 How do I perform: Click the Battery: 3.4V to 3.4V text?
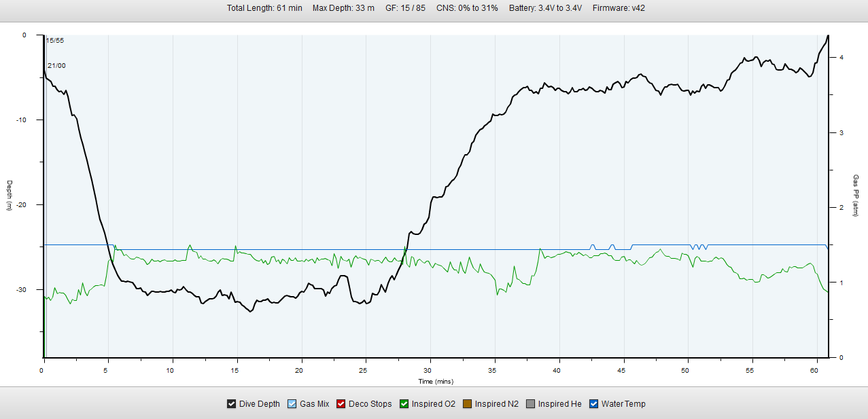point(545,8)
